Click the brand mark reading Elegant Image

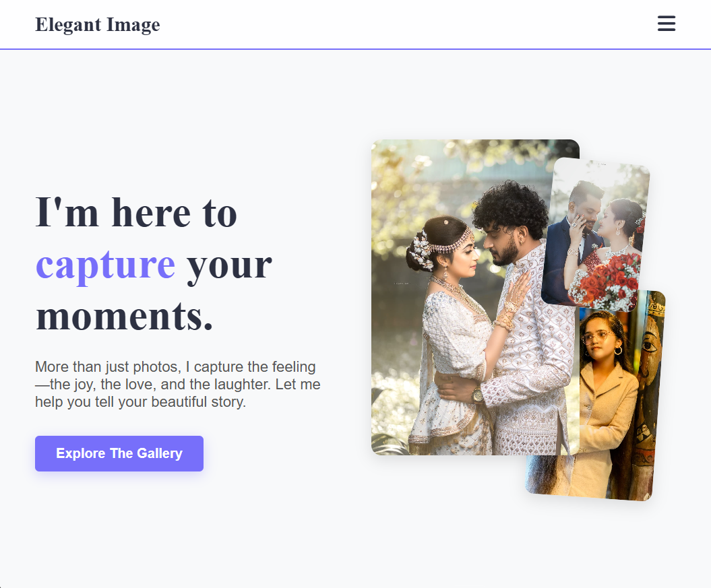click(98, 24)
